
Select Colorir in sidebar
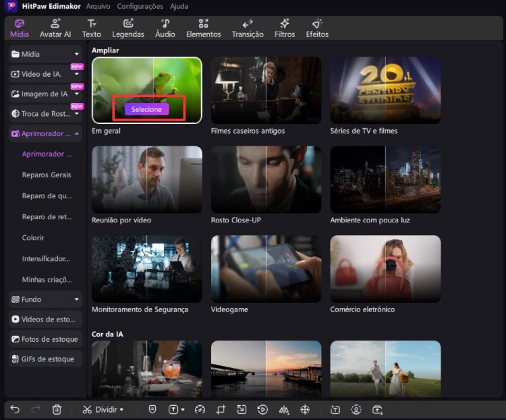[x=33, y=238]
